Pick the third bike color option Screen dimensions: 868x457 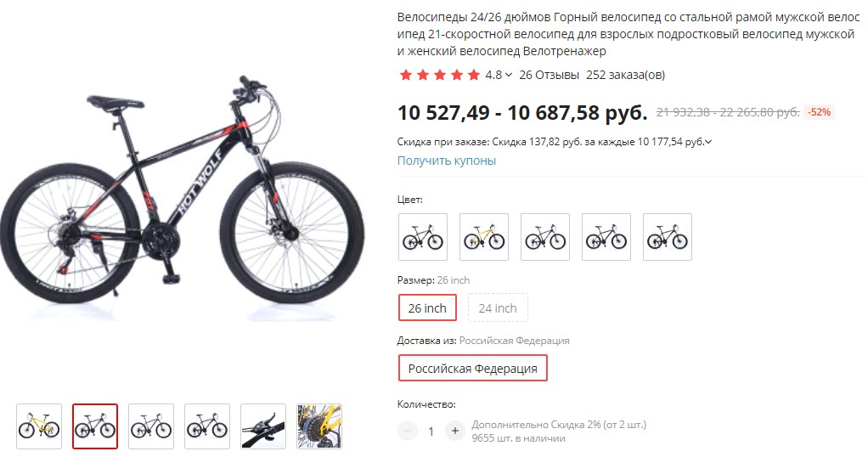click(545, 236)
